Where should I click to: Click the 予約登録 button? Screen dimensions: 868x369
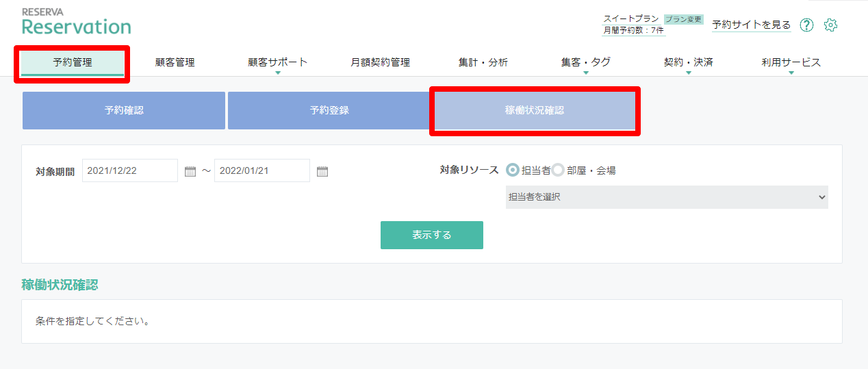coord(329,110)
